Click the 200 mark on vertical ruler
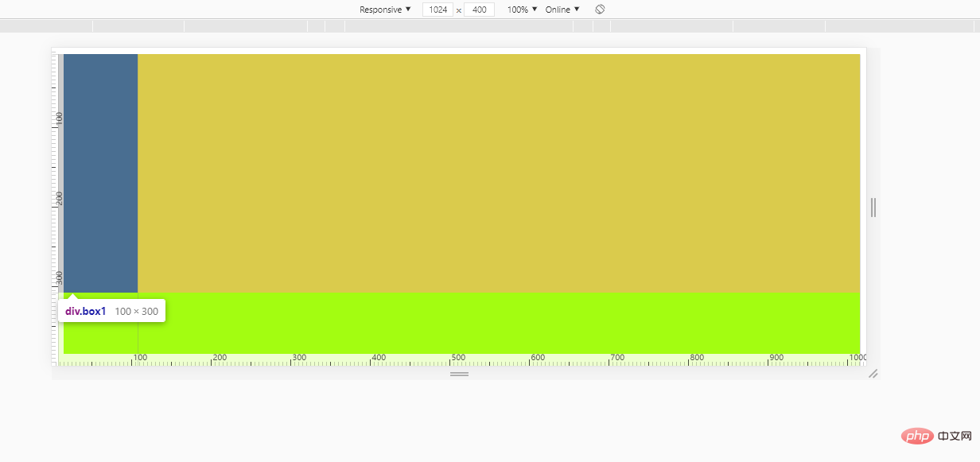 [60, 199]
